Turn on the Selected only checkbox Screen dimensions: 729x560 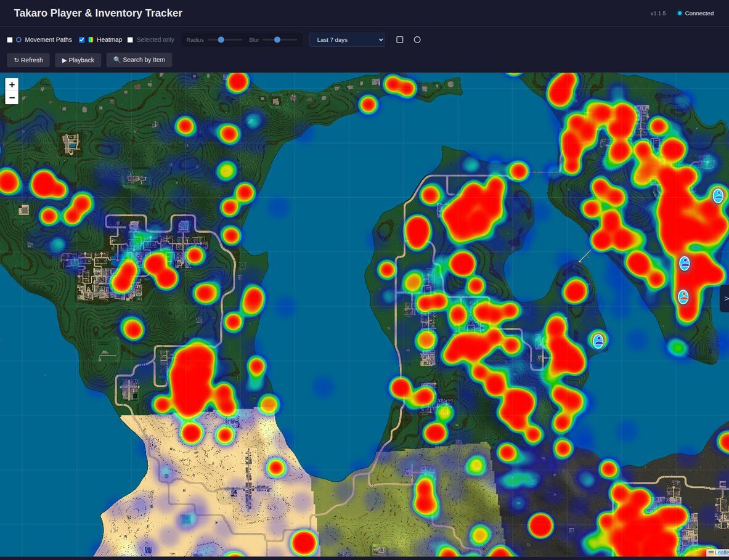tap(129, 39)
